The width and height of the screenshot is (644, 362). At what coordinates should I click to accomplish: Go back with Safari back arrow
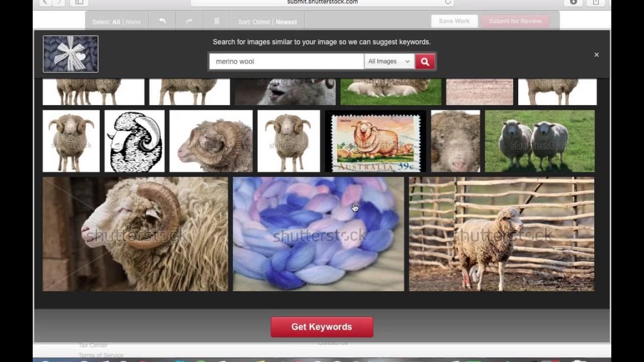pyautogui.click(x=45, y=3)
